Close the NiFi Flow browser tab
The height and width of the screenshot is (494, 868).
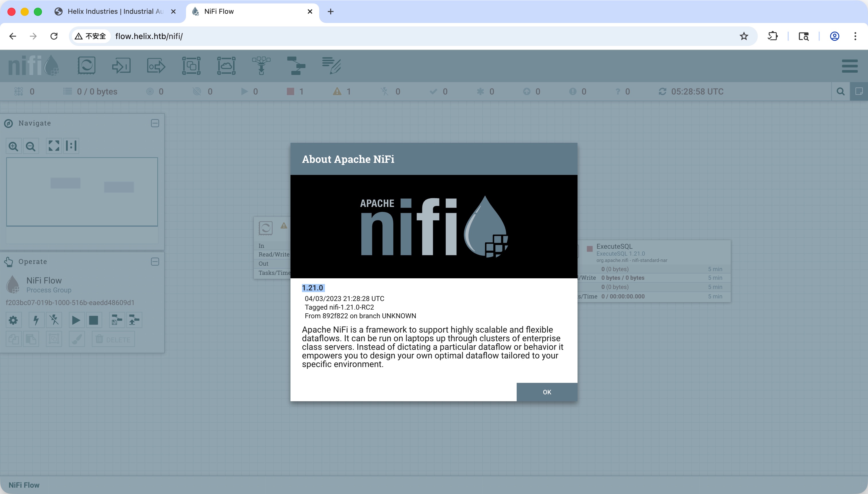(x=309, y=11)
